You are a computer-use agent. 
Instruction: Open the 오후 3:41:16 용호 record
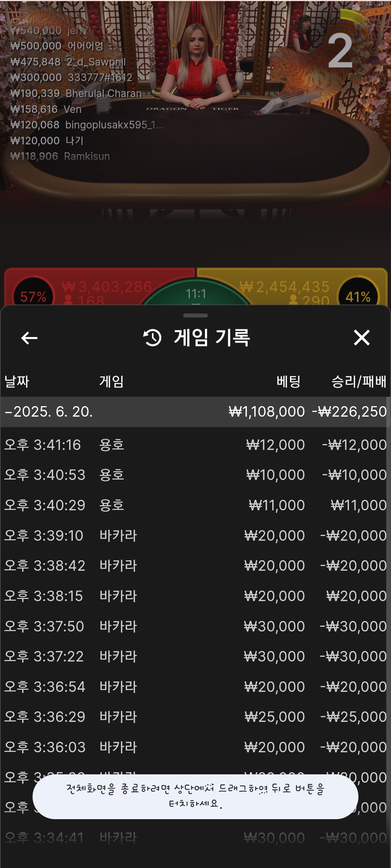tap(195, 445)
